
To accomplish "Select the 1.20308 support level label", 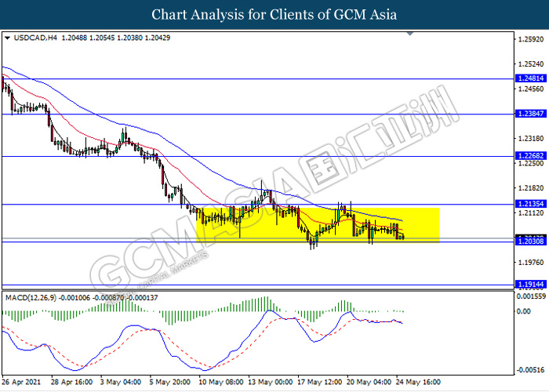I will coord(531,241).
